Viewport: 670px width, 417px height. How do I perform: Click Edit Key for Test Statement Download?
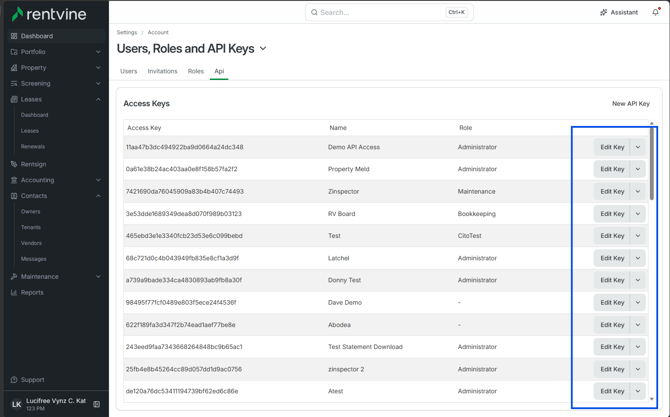pos(612,347)
